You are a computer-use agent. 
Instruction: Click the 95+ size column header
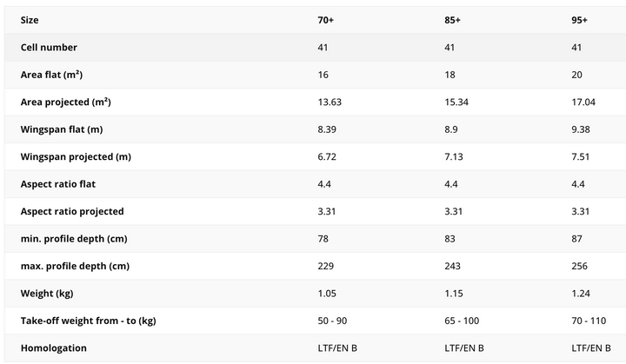pyautogui.click(x=579, y=20)
